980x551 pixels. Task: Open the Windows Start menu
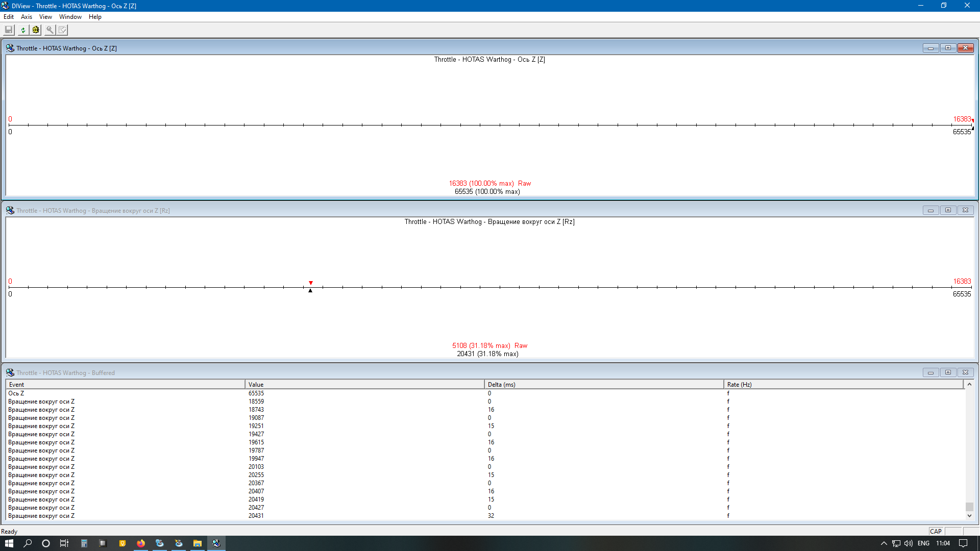pyautogui.click(x=9, y=543)
